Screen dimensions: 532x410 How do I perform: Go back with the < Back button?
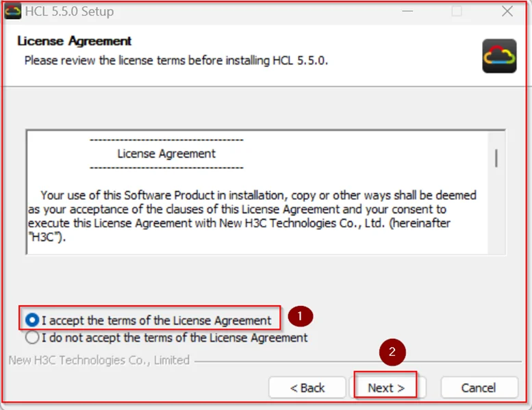point(307,387)
